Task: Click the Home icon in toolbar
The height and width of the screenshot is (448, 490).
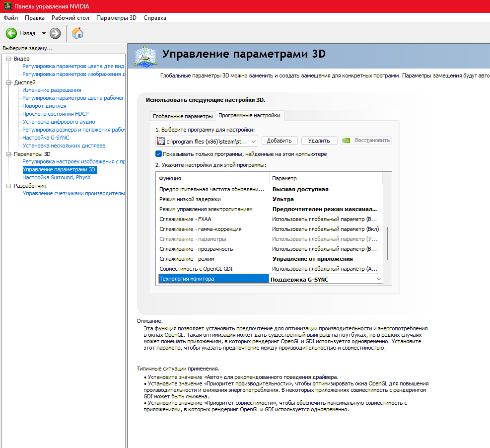Action: click(77, 33)
